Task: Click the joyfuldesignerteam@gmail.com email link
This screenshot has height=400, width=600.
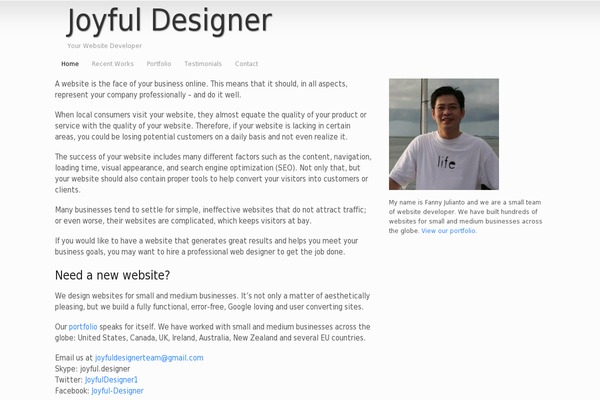Action: [x=149, y=358]
